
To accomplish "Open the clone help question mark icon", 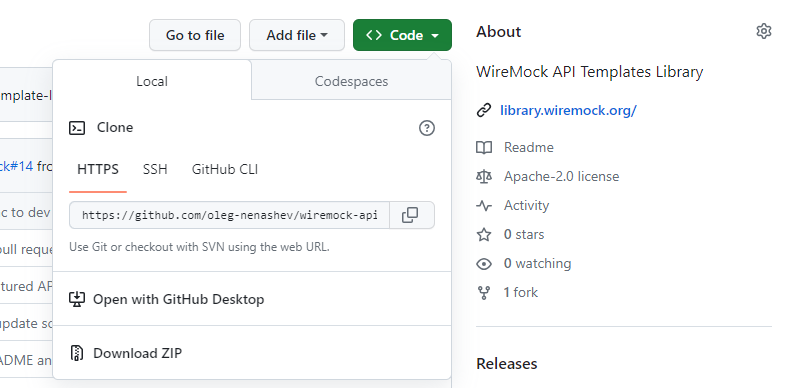I will pyautogui.click(x=427, y=128).
